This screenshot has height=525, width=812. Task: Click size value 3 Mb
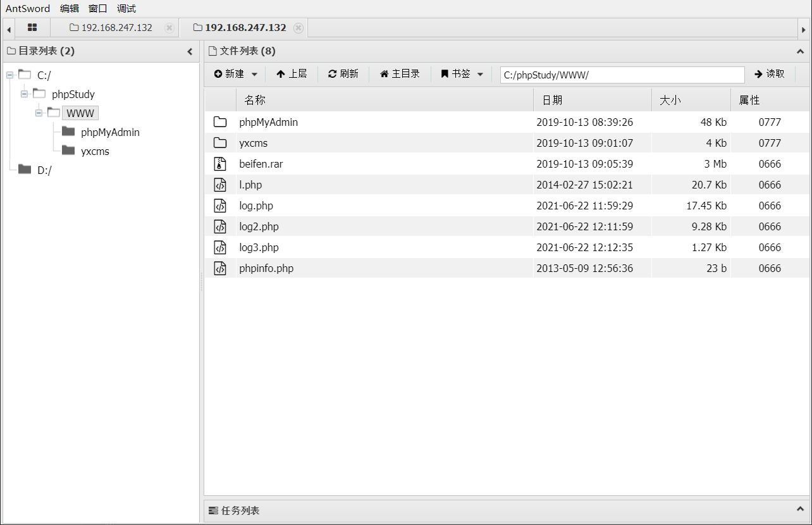[x=714, y=164]
